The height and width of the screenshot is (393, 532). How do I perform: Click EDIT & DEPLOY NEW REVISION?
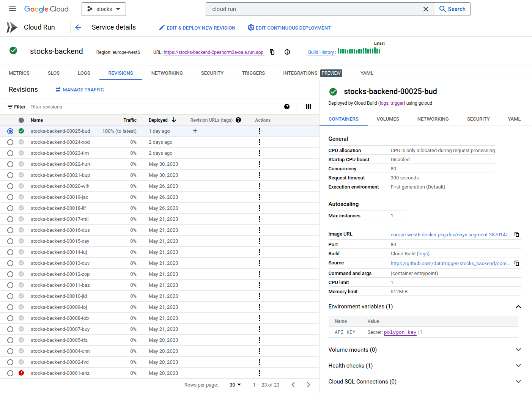coord(197,28)
